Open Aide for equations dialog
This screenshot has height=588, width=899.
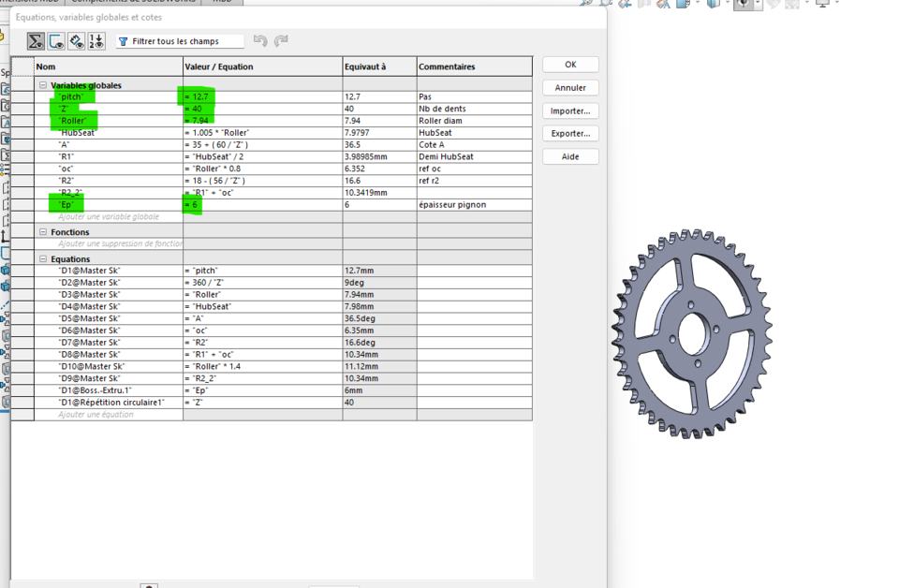point(570,156)
